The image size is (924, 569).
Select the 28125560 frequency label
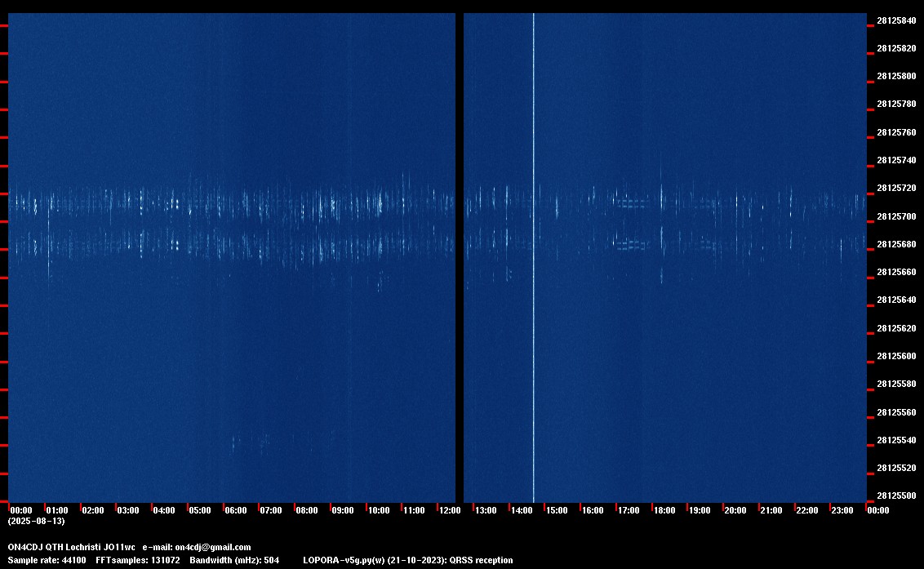896,413
